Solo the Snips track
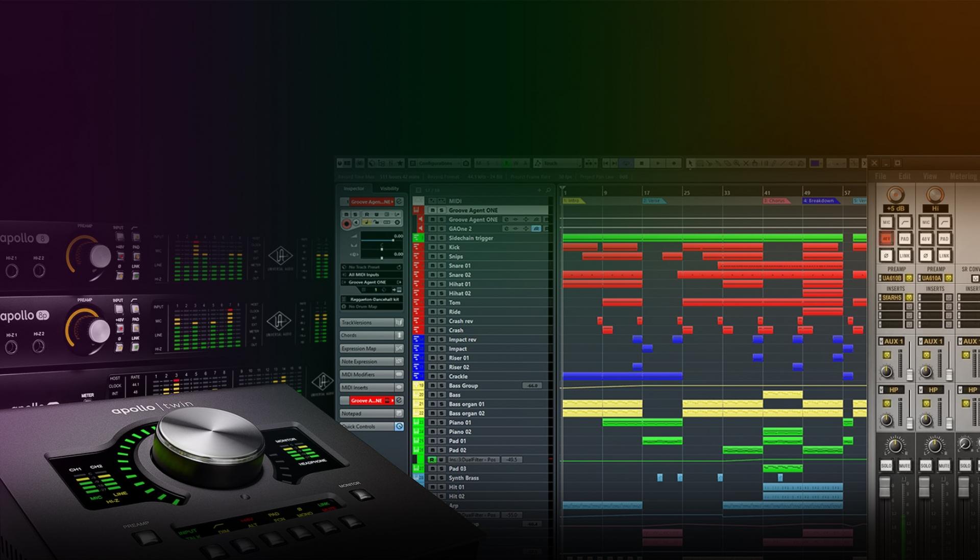The height and width of the screenshot is (560, 980). click(x=442, y=257)
